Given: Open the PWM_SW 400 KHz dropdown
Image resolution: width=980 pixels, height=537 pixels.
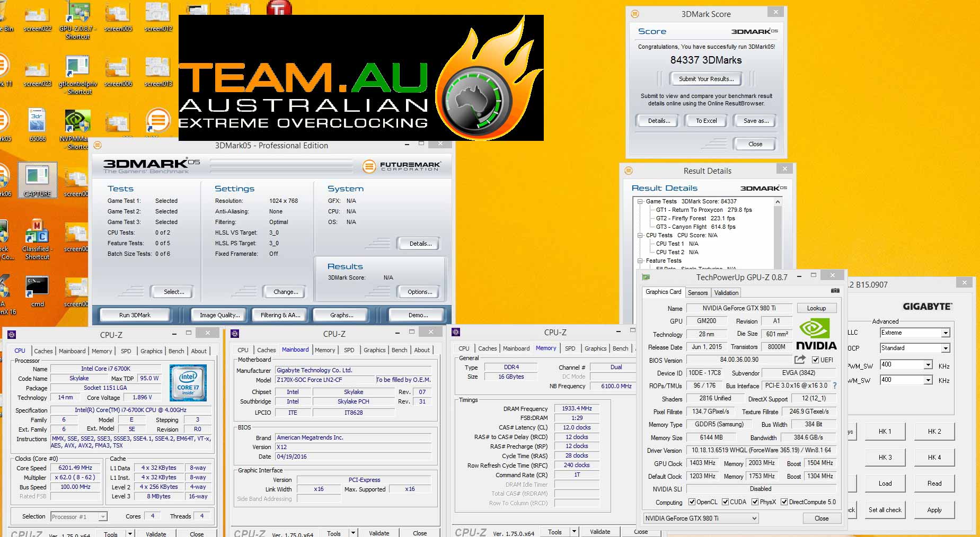Looking at the screenshot, I should click(x=928, y=365).
